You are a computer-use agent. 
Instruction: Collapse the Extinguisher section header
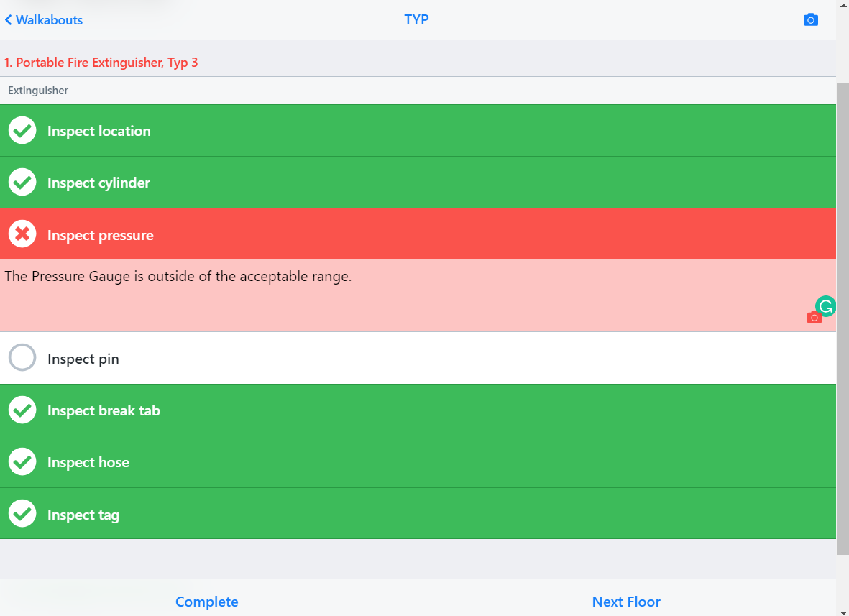(38, 91)
